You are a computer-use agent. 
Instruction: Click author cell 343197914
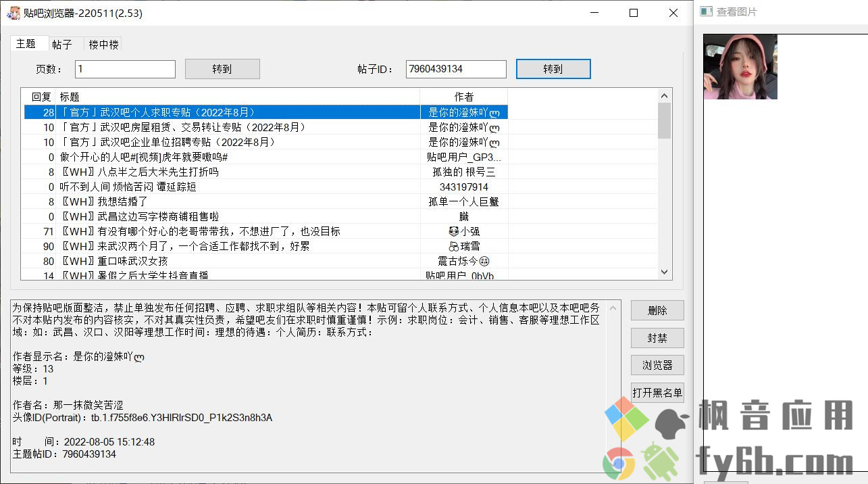click(x=463, y=187)
